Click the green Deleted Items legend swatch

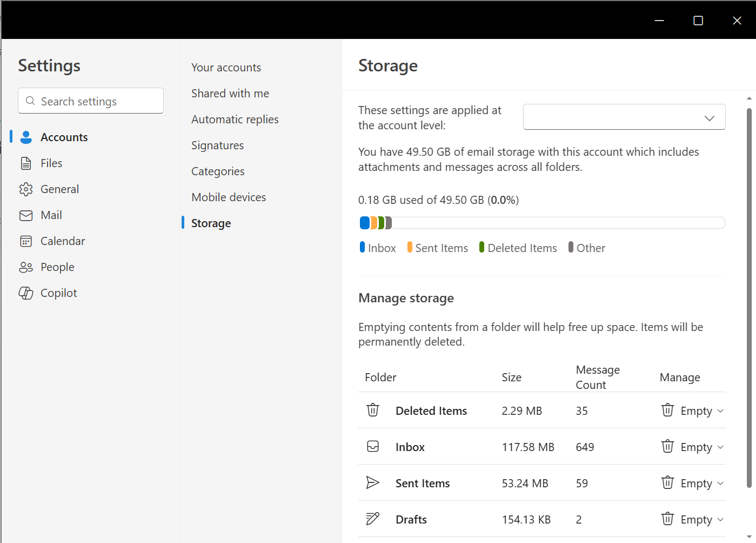(x=481, y=247)
